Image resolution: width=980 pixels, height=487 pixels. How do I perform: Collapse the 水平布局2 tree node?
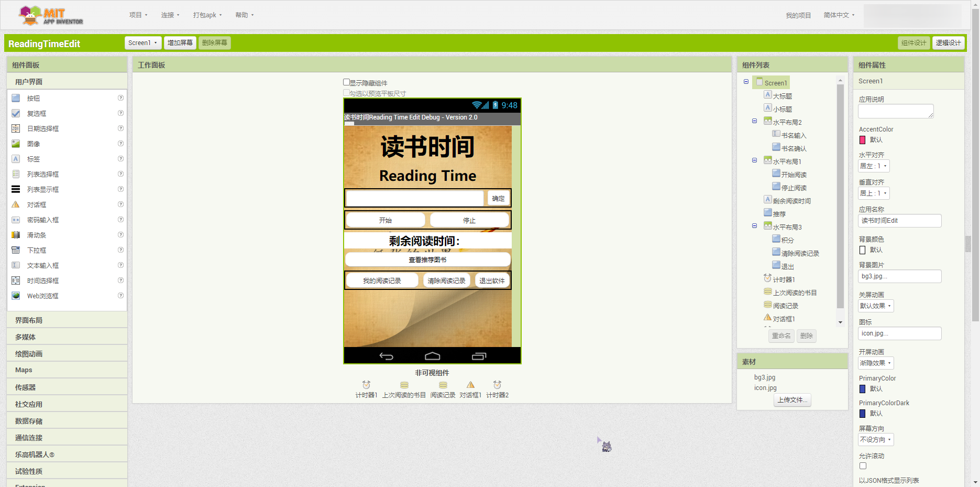(x=754, y=121)
